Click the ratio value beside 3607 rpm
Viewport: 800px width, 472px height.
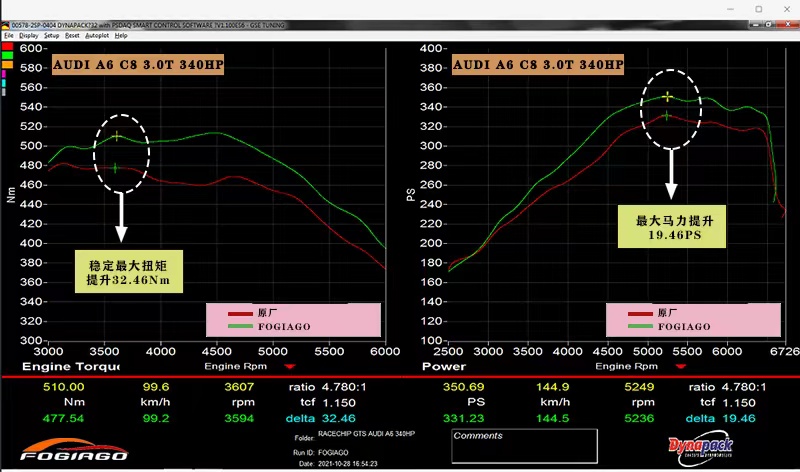coord(344,387)
